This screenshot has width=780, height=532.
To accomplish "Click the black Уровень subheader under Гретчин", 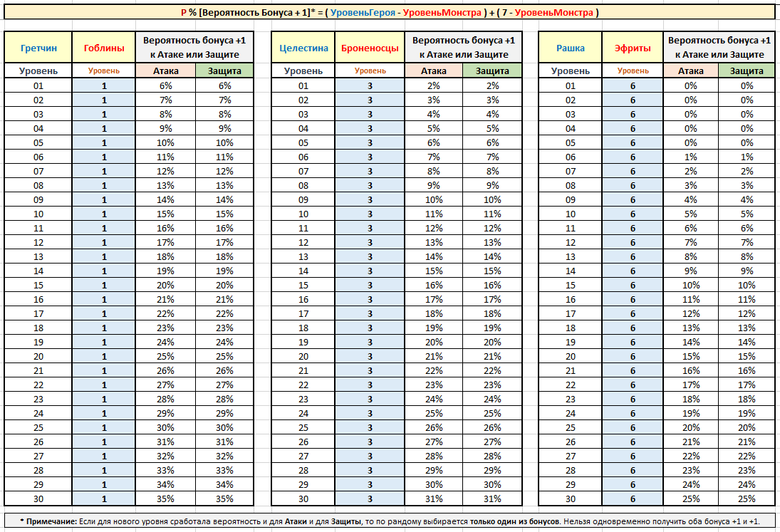I will tap(38, 71).
